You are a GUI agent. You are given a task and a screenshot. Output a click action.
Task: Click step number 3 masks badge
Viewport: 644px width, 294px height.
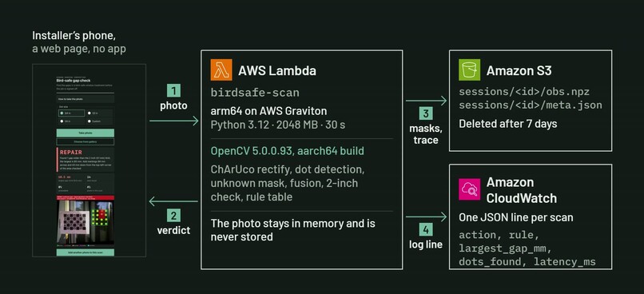pyautogui.click(x=426, y=113)
